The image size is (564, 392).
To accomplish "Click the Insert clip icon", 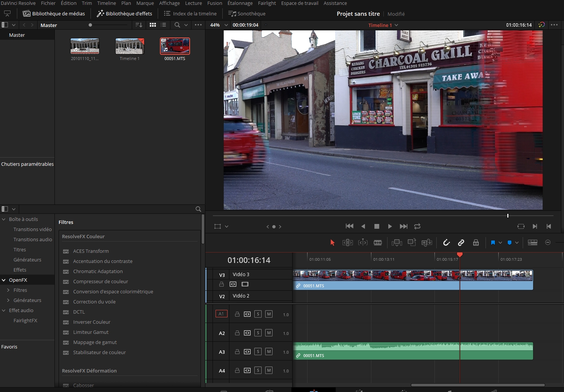I will (x=397, y=243).
